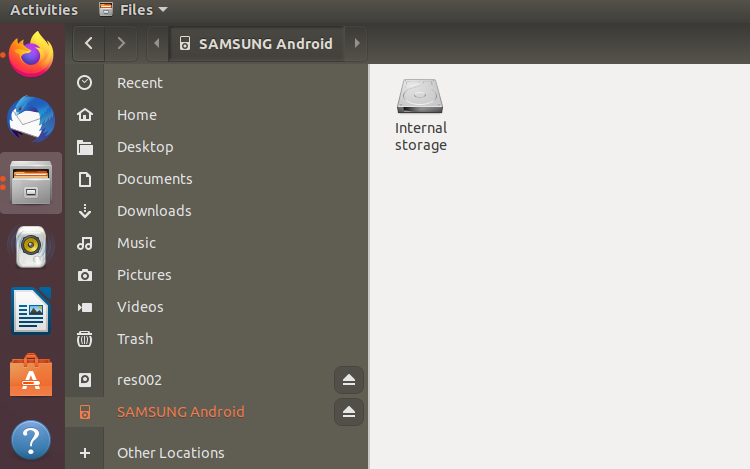Screen dimensions: 750x469
Task: Eject the res002 drive
Action: pos(348,380)
